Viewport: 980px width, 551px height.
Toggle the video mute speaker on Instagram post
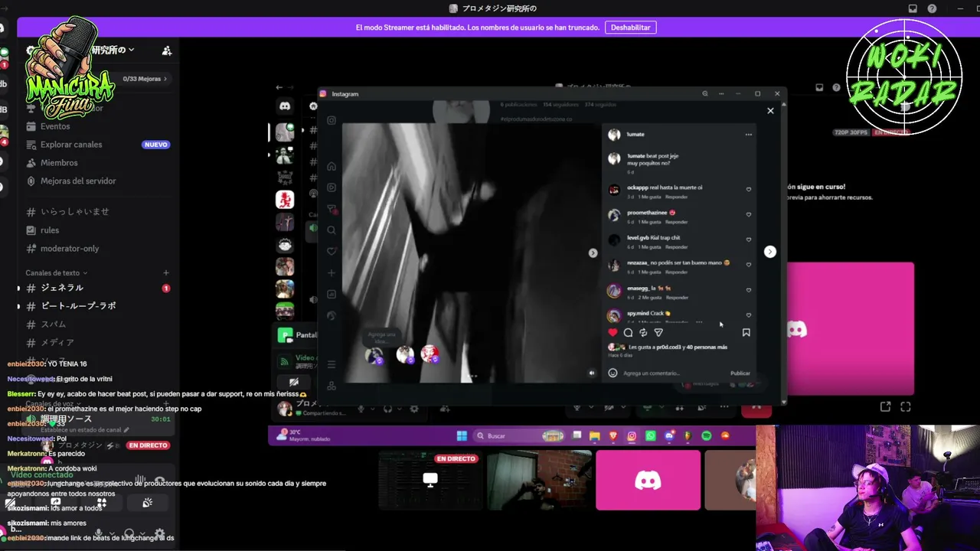pyautogui.click(x=591, y=373)
